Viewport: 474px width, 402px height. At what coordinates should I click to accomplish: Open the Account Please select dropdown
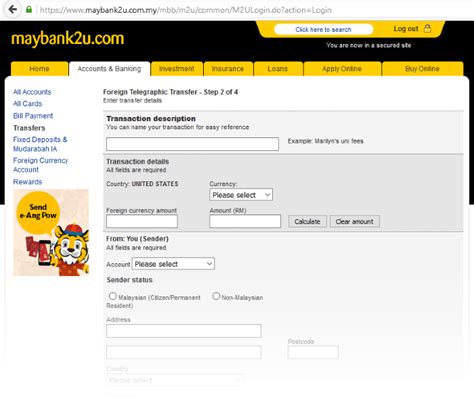(x=173, y=264)
